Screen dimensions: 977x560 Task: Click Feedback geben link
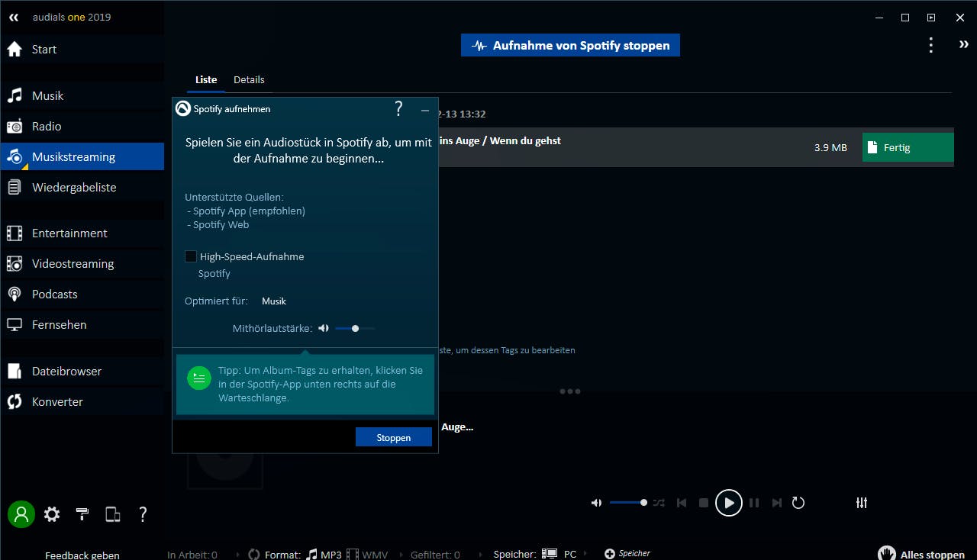pos(82,555)
